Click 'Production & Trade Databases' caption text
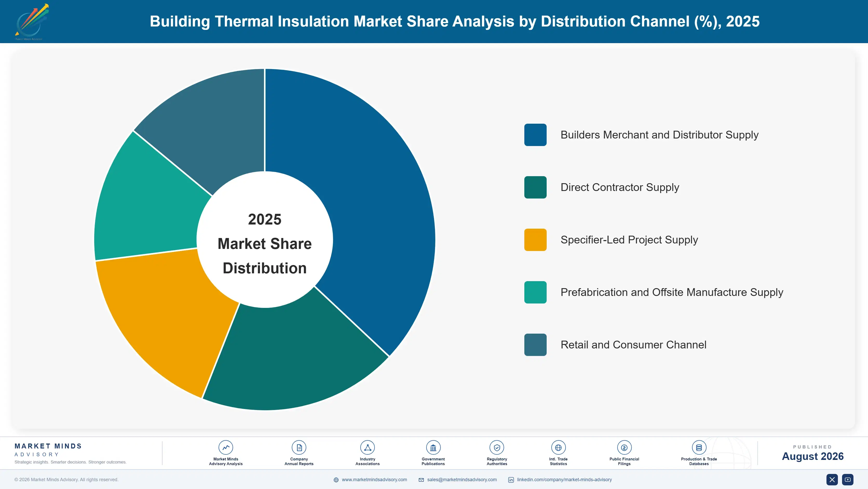Viewport: 868px width, 489px height. click(699, 461)
